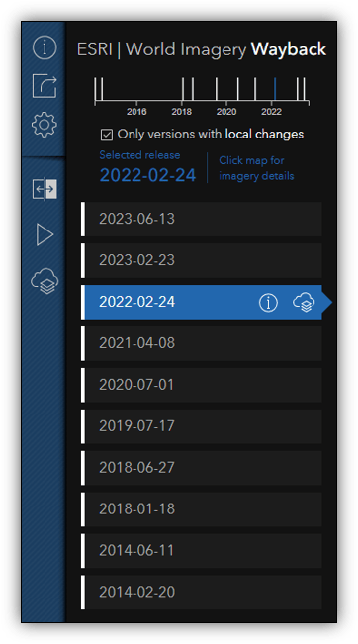Select the 2021-04-08 release
Screen dimensions: 358x644
tap(202, 343)
